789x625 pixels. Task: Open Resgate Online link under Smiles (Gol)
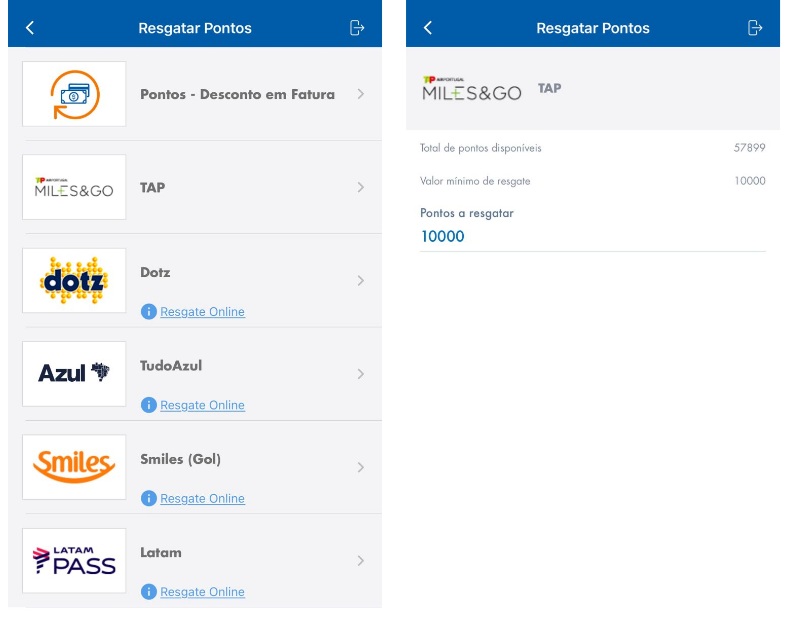202,499
